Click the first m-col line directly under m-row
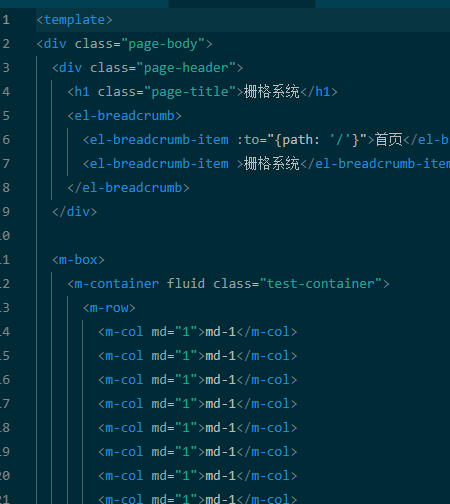 (198, 332)
